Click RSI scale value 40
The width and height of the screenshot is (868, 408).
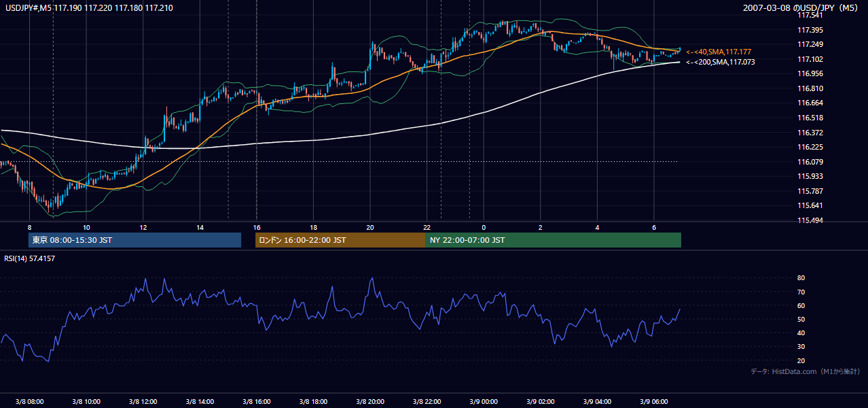(x=801, y=333)
